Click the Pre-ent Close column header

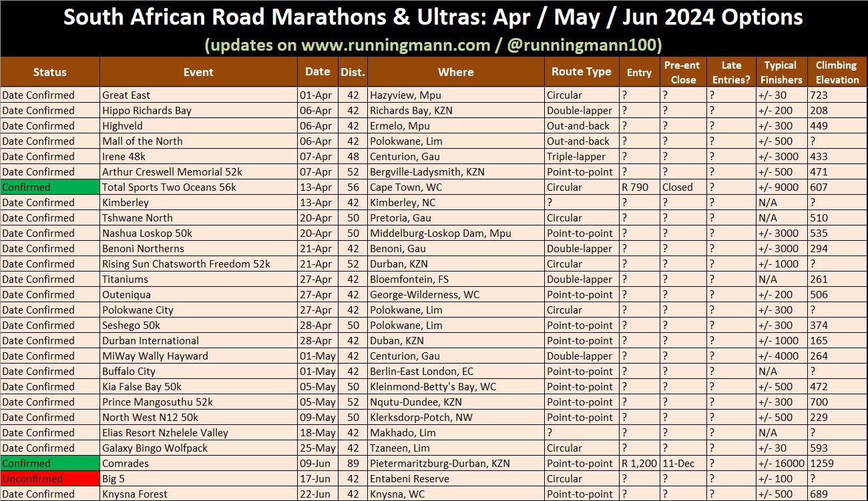tap(682, 72)
